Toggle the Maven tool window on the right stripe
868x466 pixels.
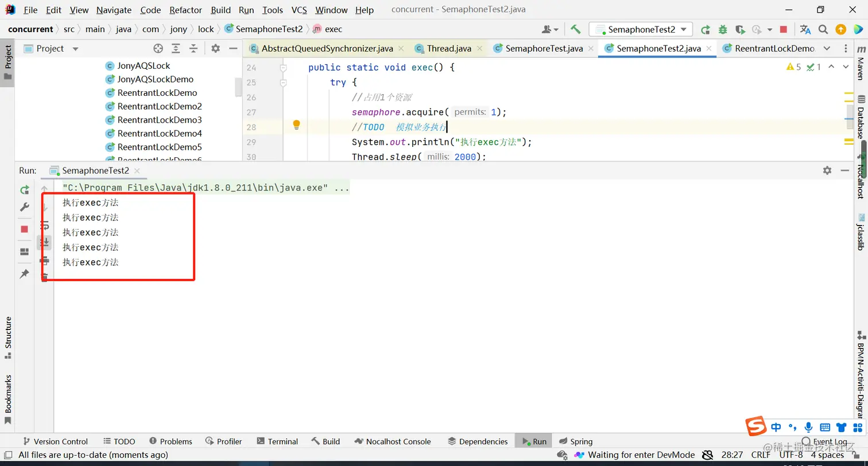[860, 63]
